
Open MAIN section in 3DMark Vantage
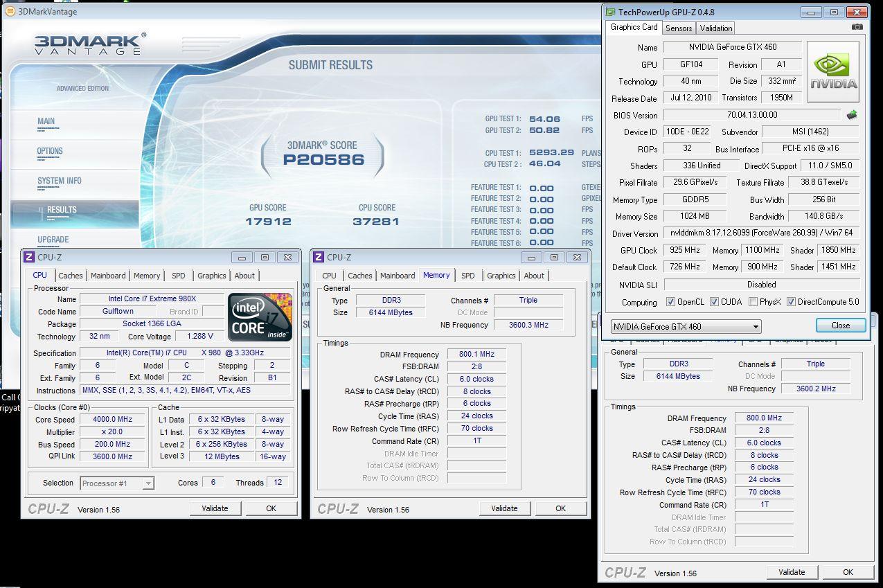46,121
